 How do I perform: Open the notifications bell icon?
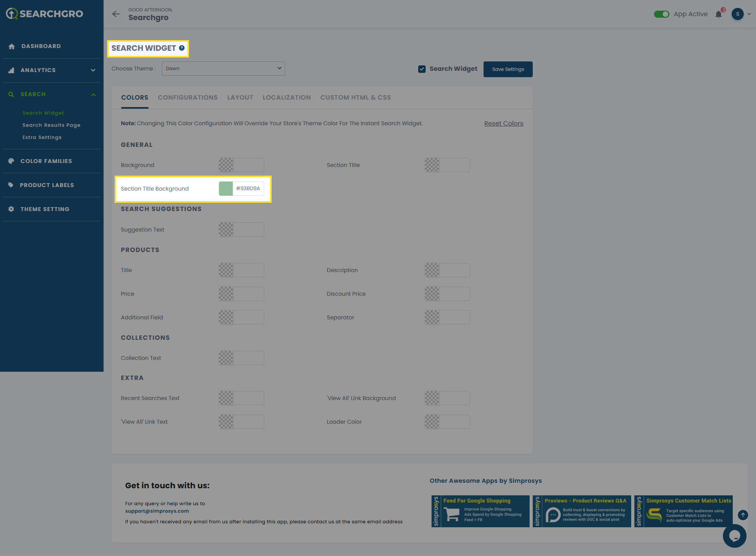coord(719,15)
